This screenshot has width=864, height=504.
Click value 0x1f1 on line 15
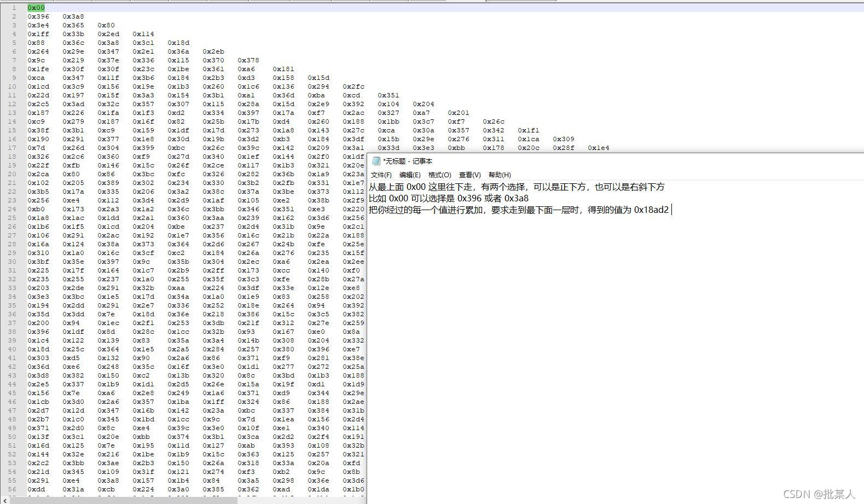pyautogui.click(x=529, y=130)
